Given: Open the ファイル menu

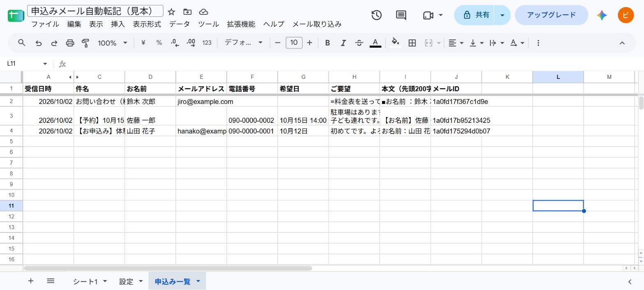Looking at the screenshot, I should [45, 24].
